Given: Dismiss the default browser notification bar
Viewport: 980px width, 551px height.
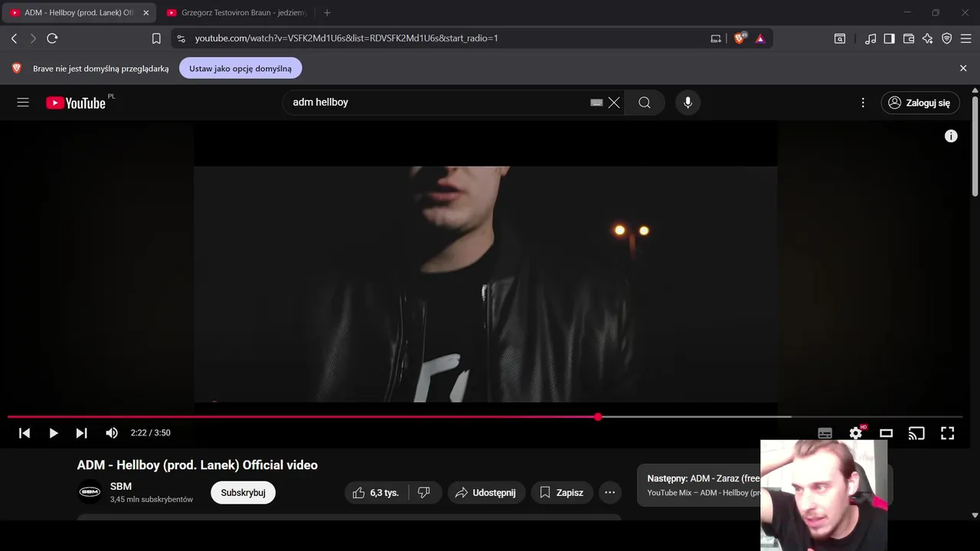Looking at the screenshot, I should pos(963,68).
